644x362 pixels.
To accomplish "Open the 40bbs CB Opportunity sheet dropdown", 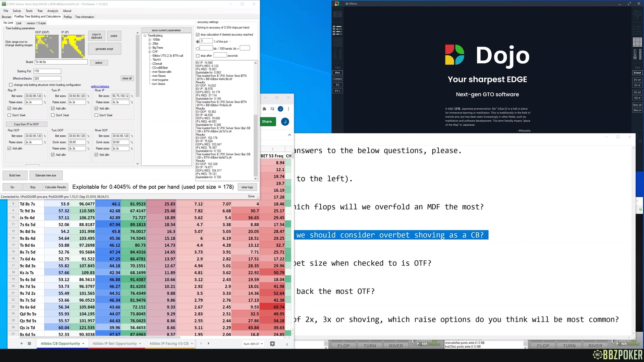I will 83,344.
